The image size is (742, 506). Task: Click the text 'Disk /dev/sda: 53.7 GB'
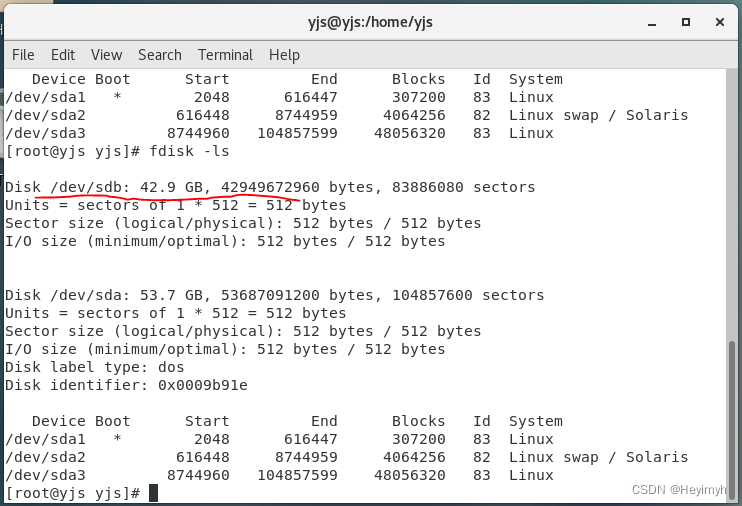pyautogui.click(x=104, y=295)
